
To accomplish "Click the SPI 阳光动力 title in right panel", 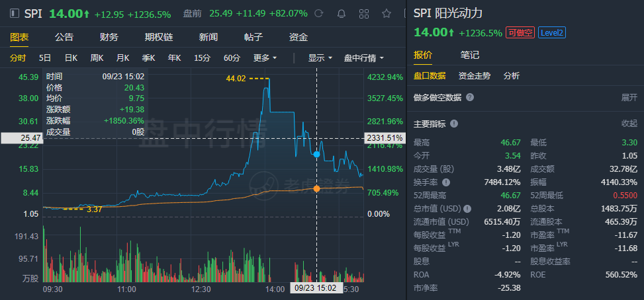I will 447,13.
